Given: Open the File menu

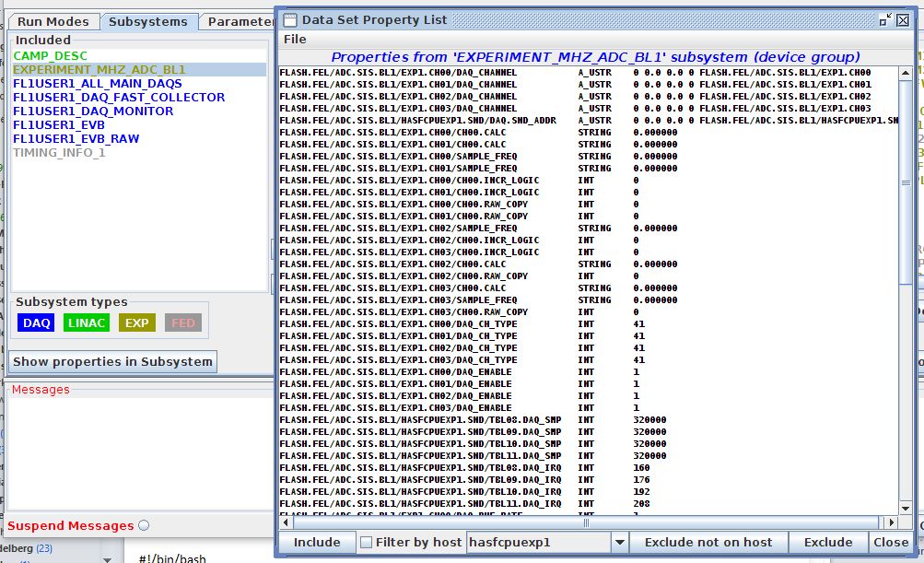Looking at the screenshot, I should coord(295,40).
